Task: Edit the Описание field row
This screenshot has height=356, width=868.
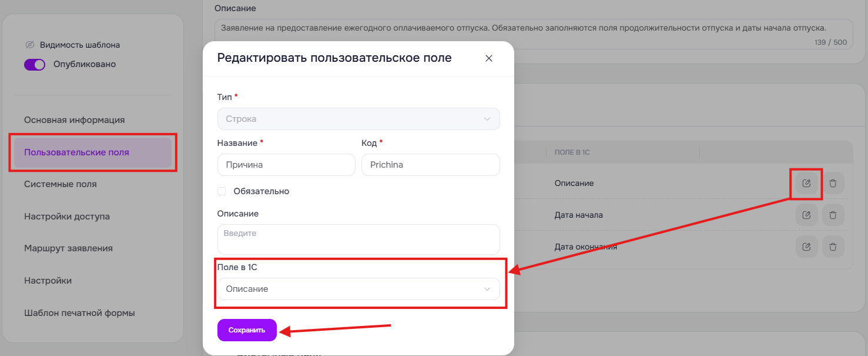Action: pos(806,183)
